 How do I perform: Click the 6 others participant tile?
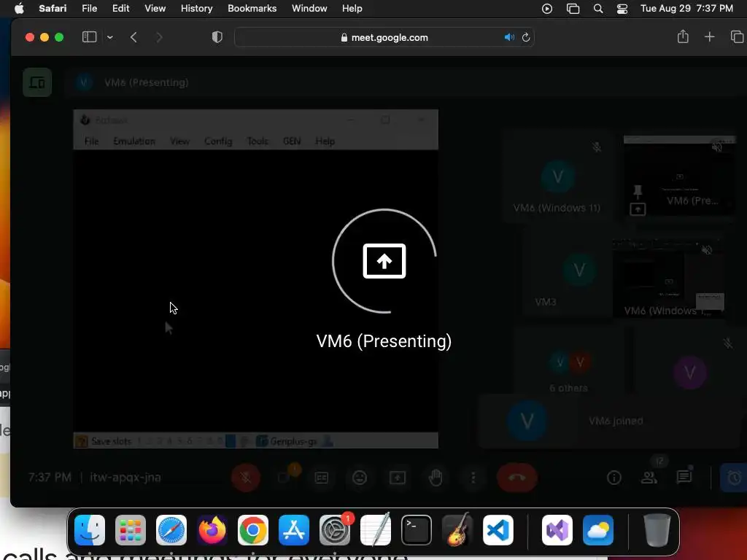[x=569, y=362]
